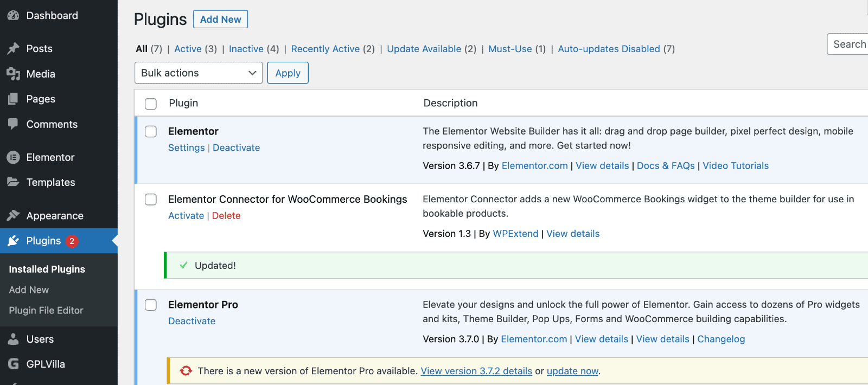The width and height of the screenshot is (868, 385).
Task: Check the Elementor Connector for WooCommerce Bookings checkbox
Action: [x=151, y=200]
